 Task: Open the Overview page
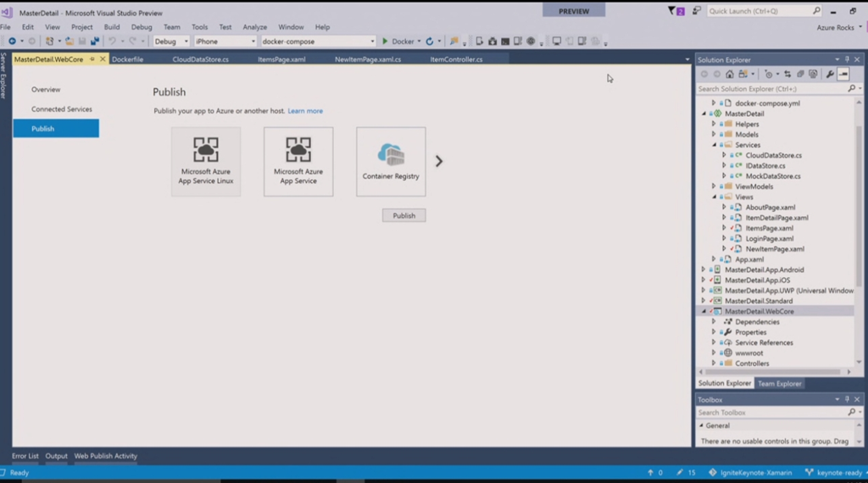46,90
